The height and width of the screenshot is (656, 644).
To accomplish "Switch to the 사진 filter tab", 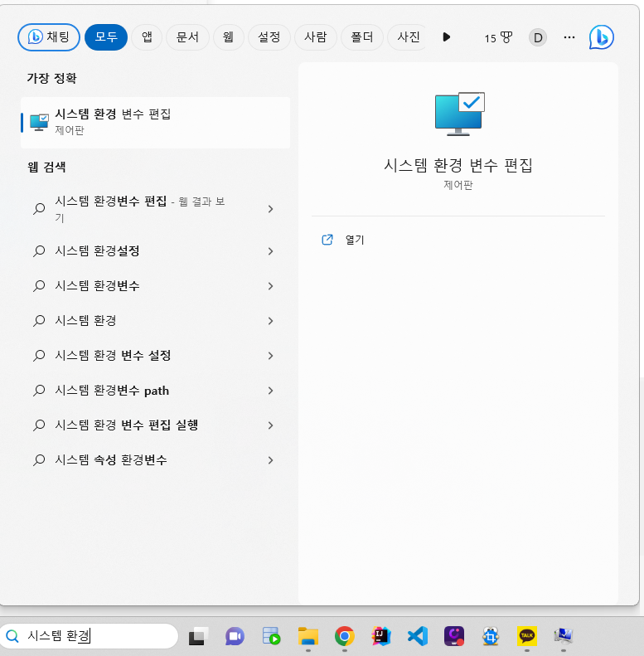I will coord(407,37).
